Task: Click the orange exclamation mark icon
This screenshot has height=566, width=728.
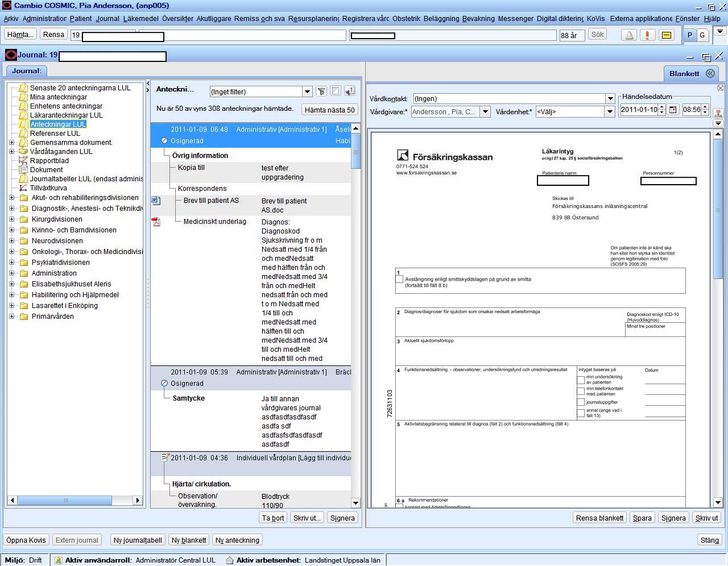Action: (647, 35)
